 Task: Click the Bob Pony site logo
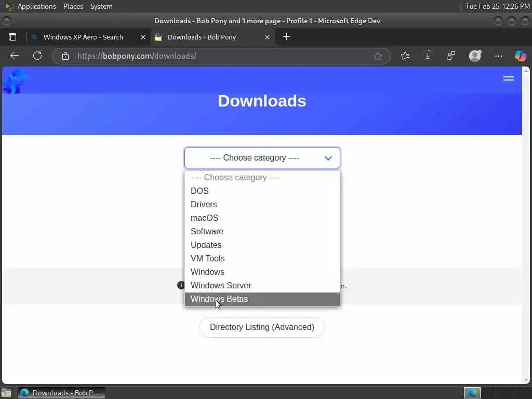(x=15, y=80)
